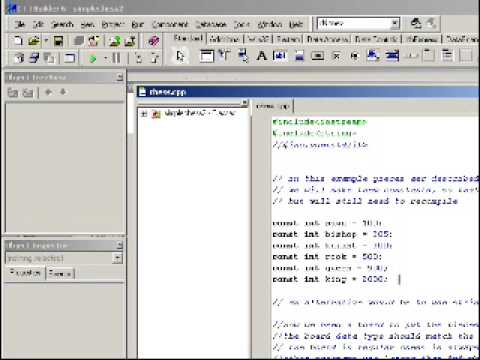The width and height of the screenshot is (480, 360).
Task: Click the Remove file from project icon
Action: (x=130, y=41)
